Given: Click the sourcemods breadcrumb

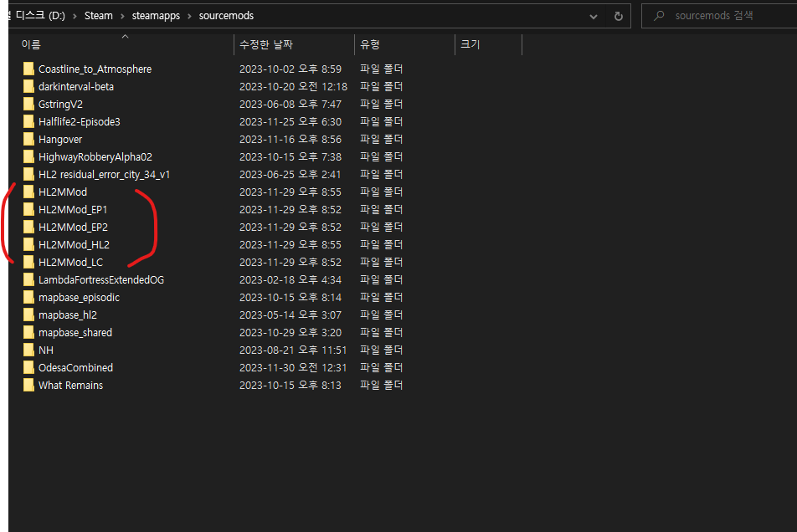Looking at the screenshot, I should [x=226, y=16].
